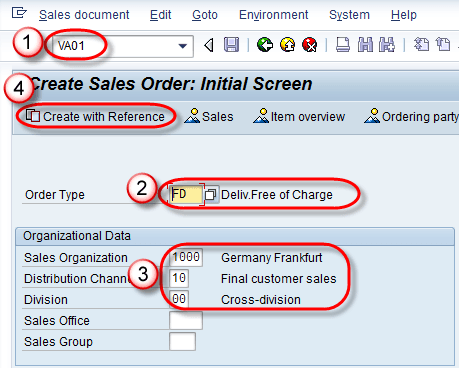This screenshot has width=459, height=368.
Task: Click the red Cancel icon
Action: tap(310, 45)
